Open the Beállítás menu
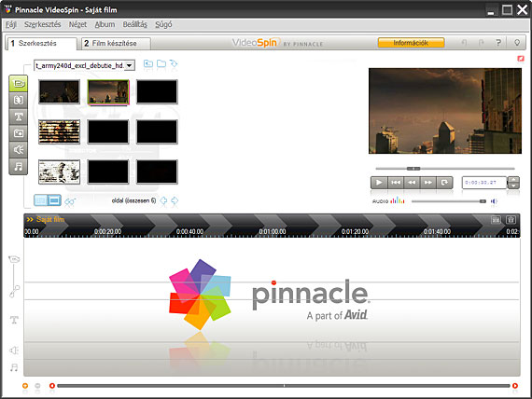The image size is (532, 399). point(134,24)
